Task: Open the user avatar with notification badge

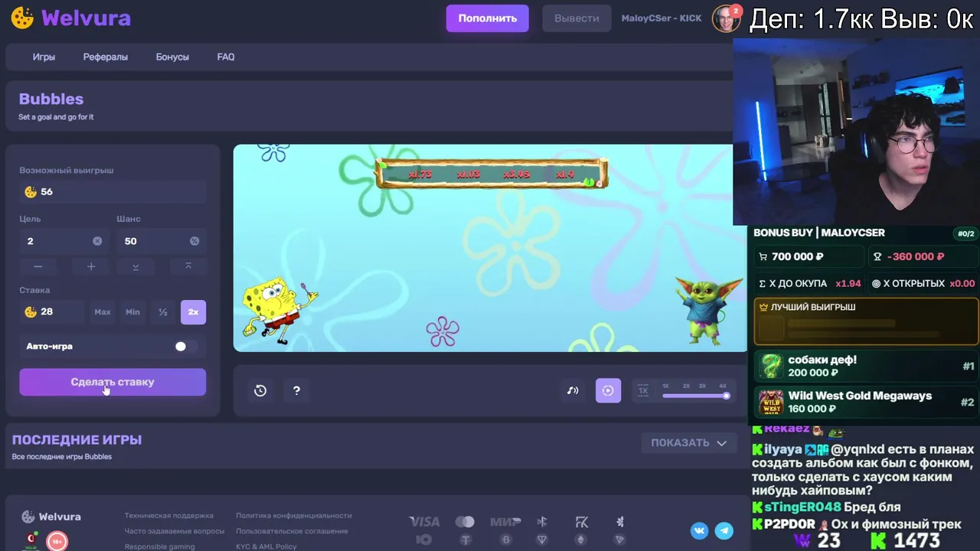Action: (x=727, y=18)
